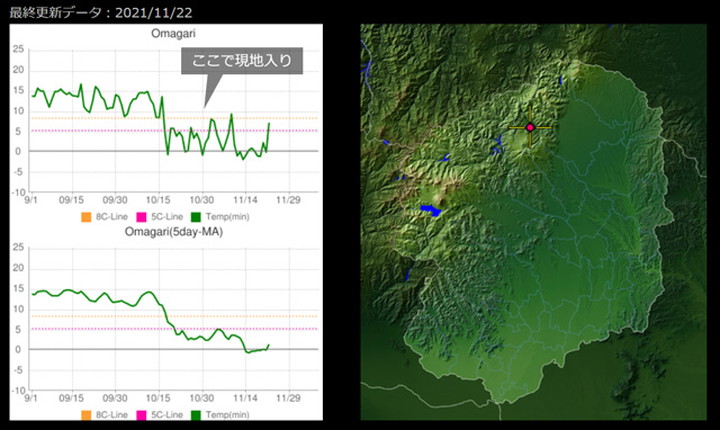This screenshot has width=720, height=430.
Task: Click pink 5C-Line swatch in 5day-MA legend
Action: (141, 415)
